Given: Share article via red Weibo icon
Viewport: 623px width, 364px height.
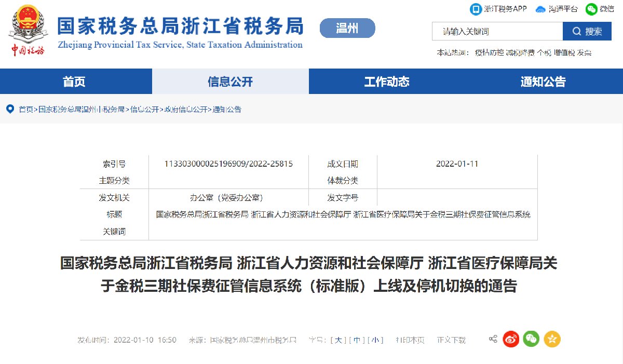Looking at the screenshot, I should coord(511,339).
